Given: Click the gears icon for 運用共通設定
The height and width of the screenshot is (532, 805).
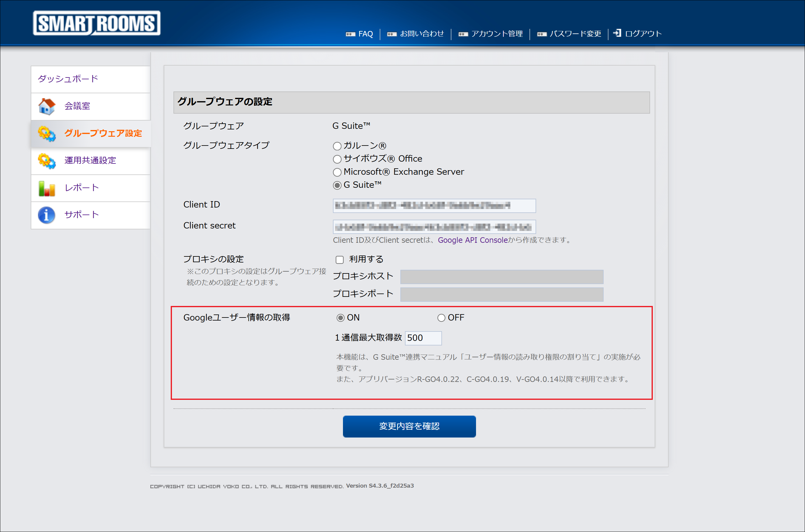Looking at the screenshot, I should (47, 160).
